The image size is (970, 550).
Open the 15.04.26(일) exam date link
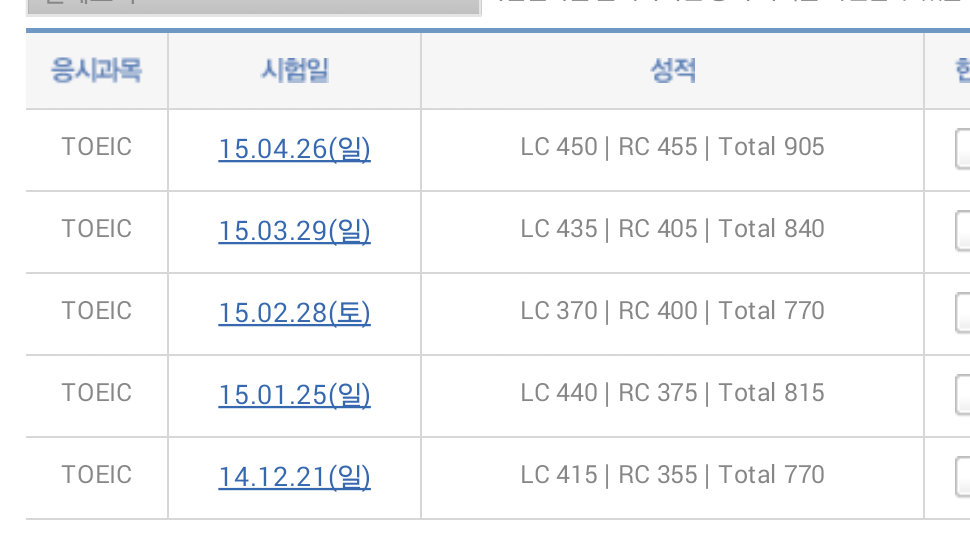point(294,149)
